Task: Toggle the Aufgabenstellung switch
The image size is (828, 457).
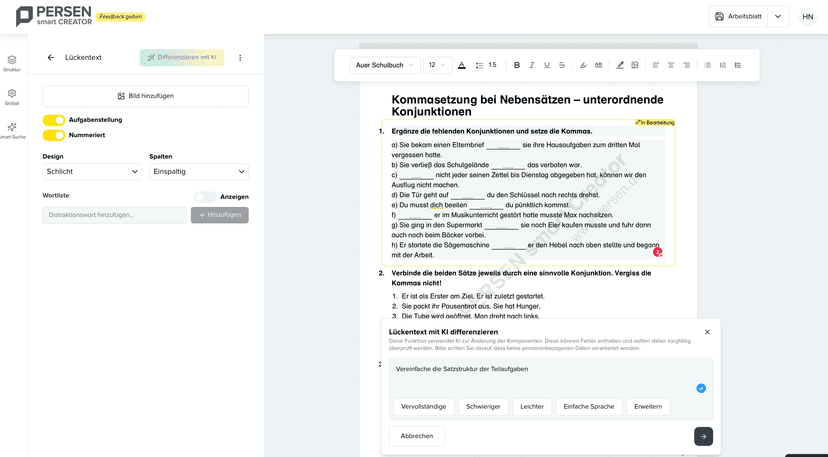Action: 54,120
